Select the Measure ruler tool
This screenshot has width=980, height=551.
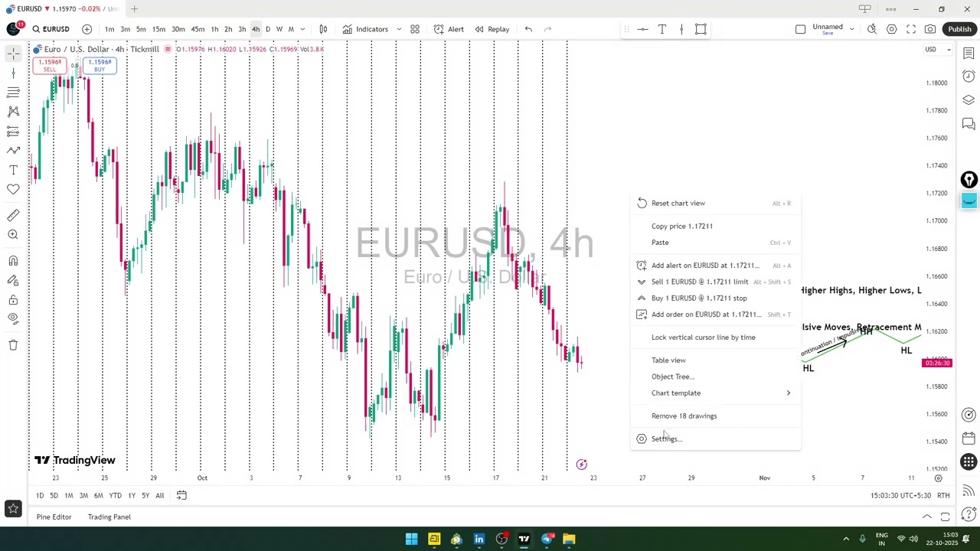pos(13,216)
